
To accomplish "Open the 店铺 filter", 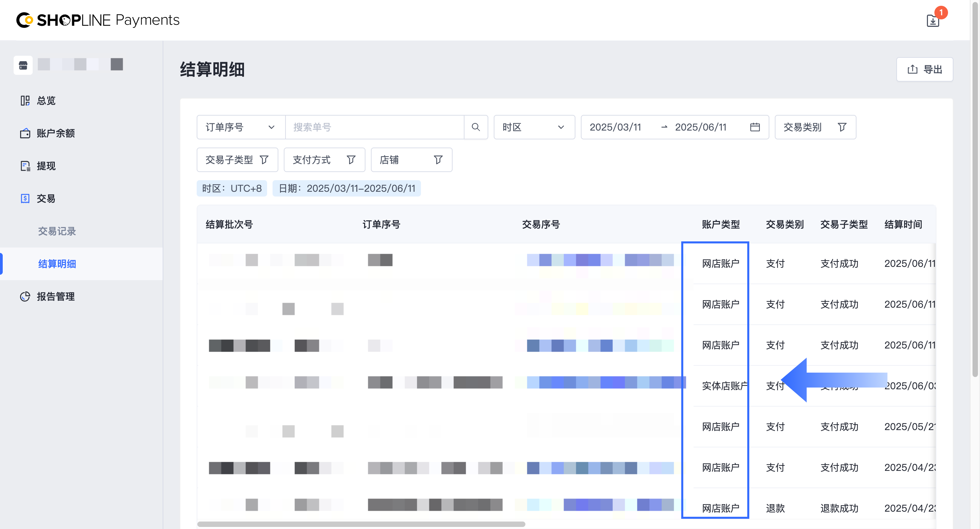I will [x=412, y=160].
